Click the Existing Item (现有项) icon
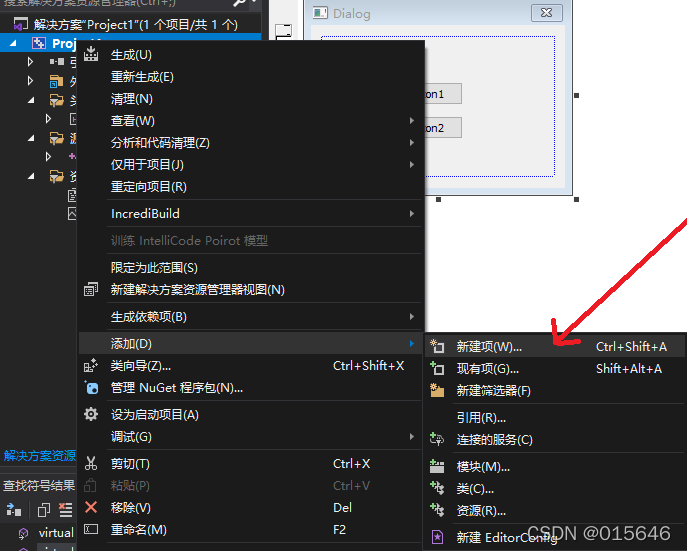 (437, 368)
